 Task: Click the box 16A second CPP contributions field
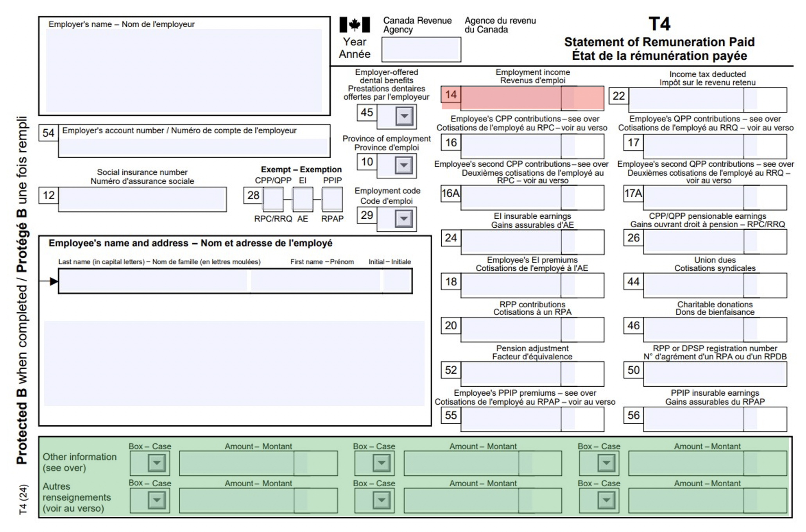point(532,197)
